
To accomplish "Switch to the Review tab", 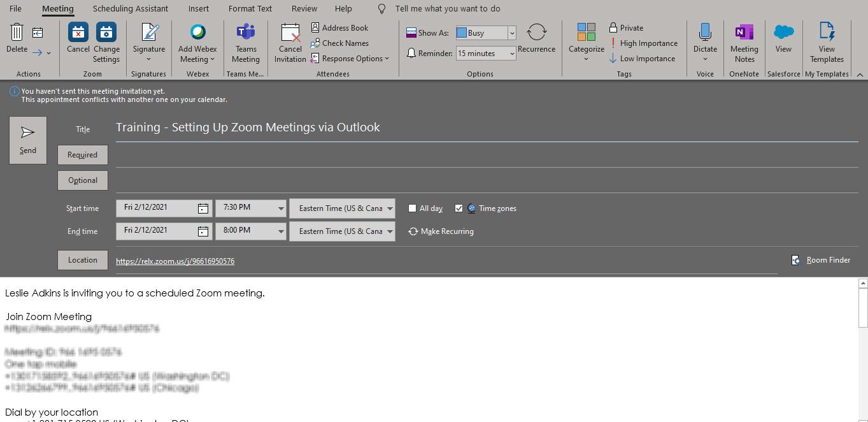I will 304,9.
